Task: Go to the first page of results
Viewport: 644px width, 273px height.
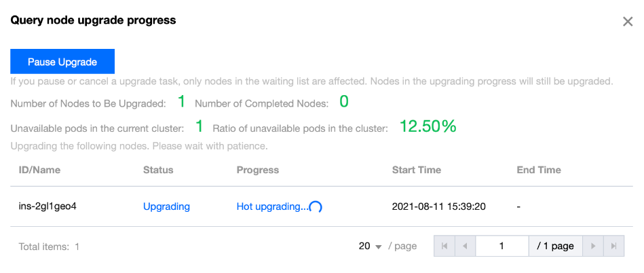Action: click(x=444, y=247)
